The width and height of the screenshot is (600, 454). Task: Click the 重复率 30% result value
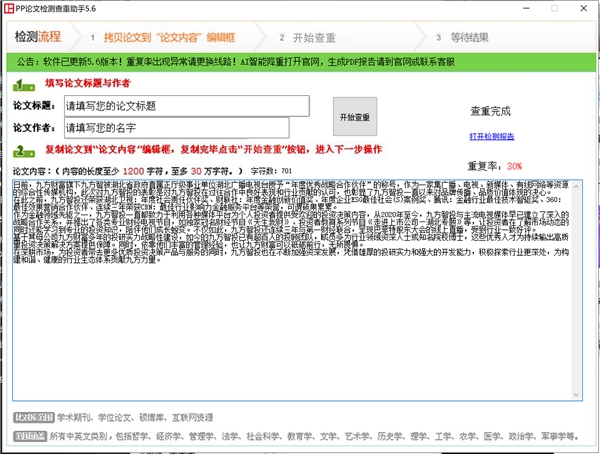pos(514,166)
